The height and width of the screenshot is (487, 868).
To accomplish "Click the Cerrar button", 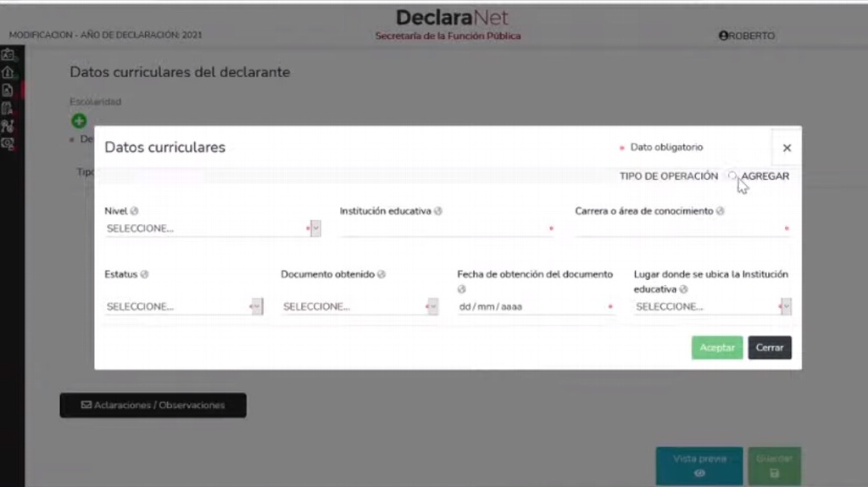I will pos(770,347).
